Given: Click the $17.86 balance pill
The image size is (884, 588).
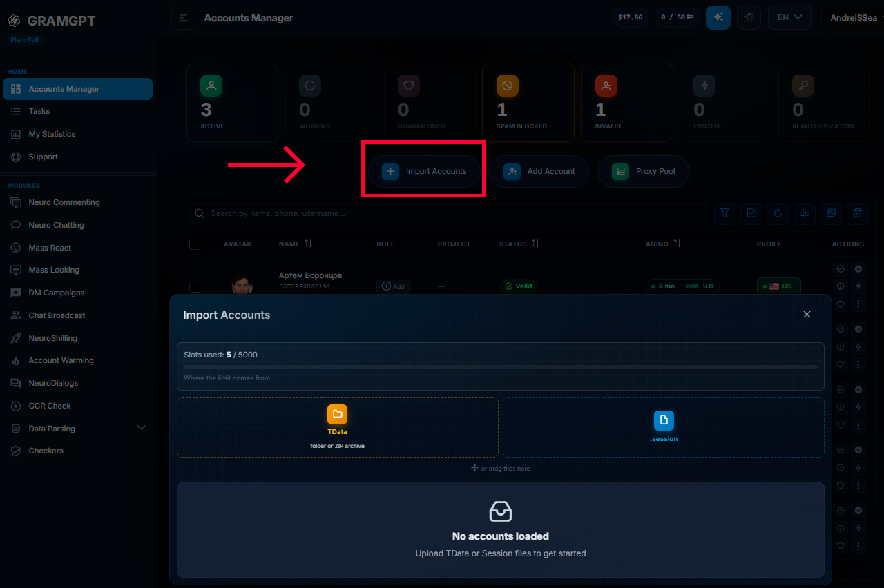Looking at the screenshot, I should pos(630,17).
